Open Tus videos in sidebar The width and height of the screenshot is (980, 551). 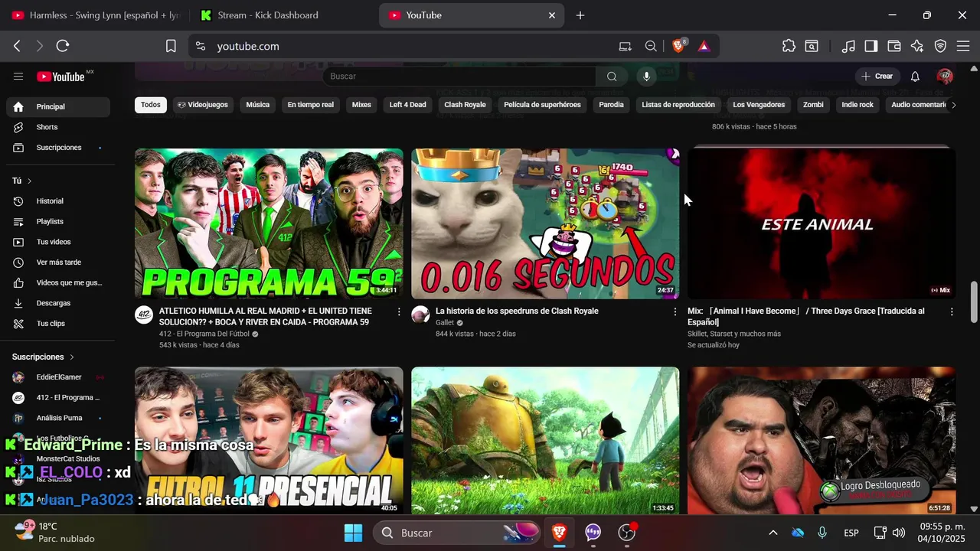(x=58, y=242)
